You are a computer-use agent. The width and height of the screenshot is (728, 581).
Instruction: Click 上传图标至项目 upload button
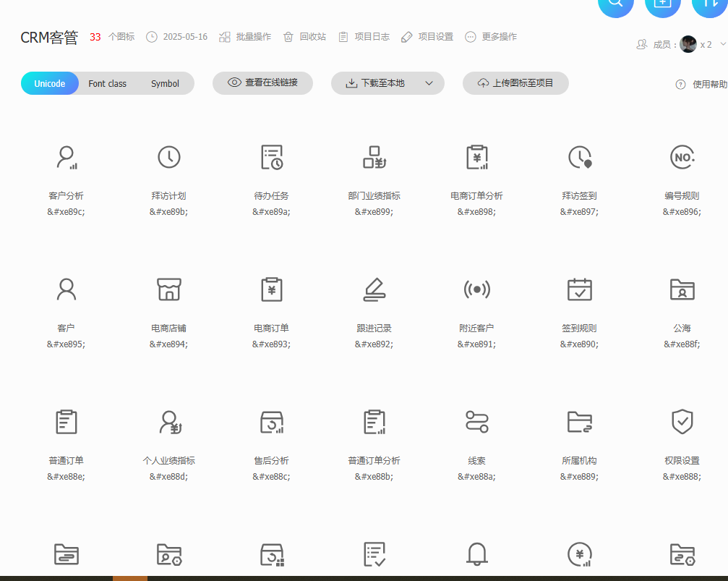coord(515,83)
